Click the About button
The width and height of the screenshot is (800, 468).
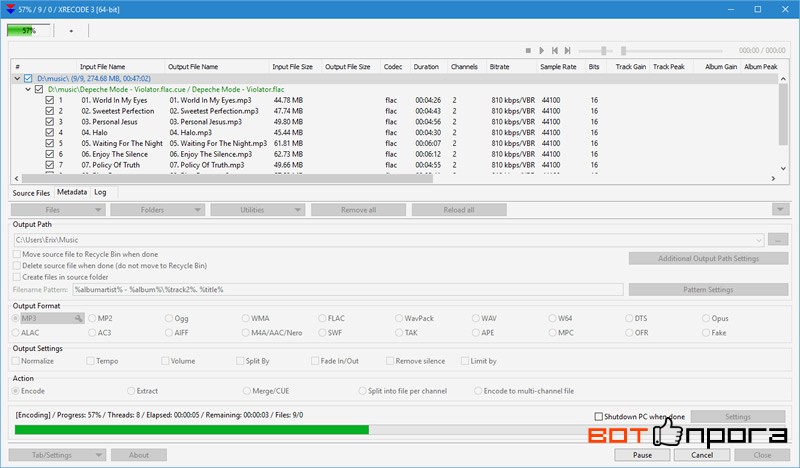coord(139,455)
